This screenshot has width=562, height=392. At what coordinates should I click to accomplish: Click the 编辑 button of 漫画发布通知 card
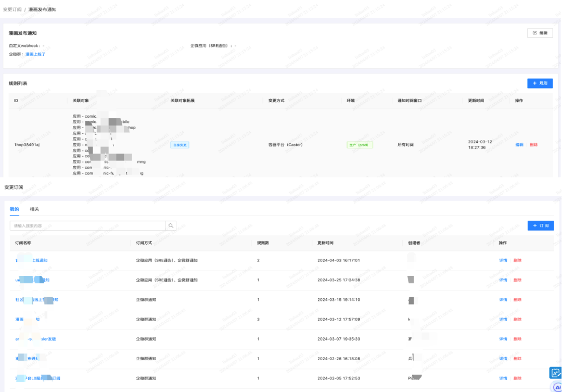540,33
